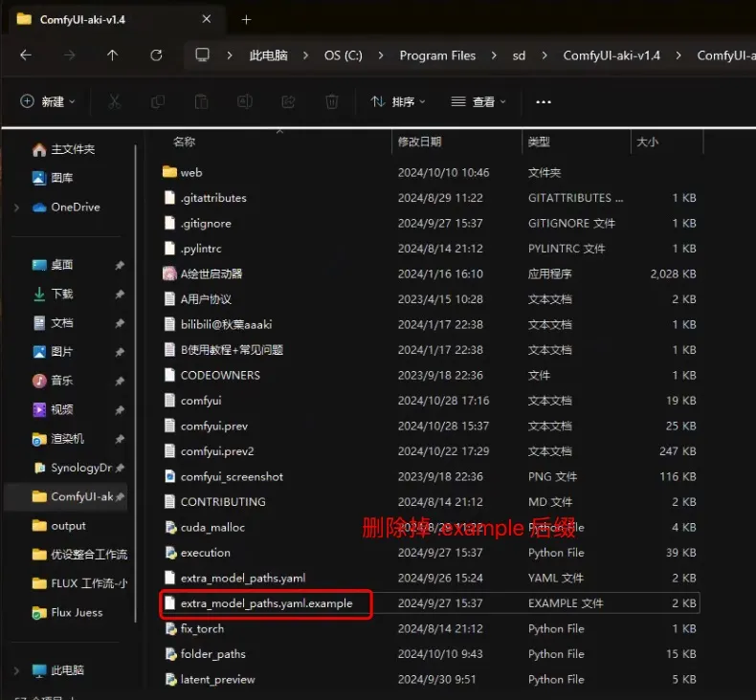Click the Paste clipboard icon
This screenshot has width=756, height=700.
pyautogui.click(x=201, y=101)
